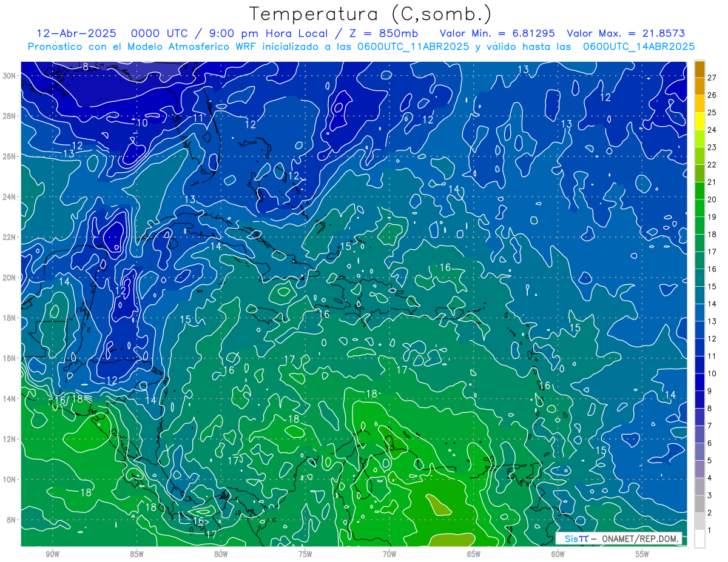This screenshot has height=562, width=728.
Task: Click the "14N" latitude axis label
Action: click(x=9, y=399)
